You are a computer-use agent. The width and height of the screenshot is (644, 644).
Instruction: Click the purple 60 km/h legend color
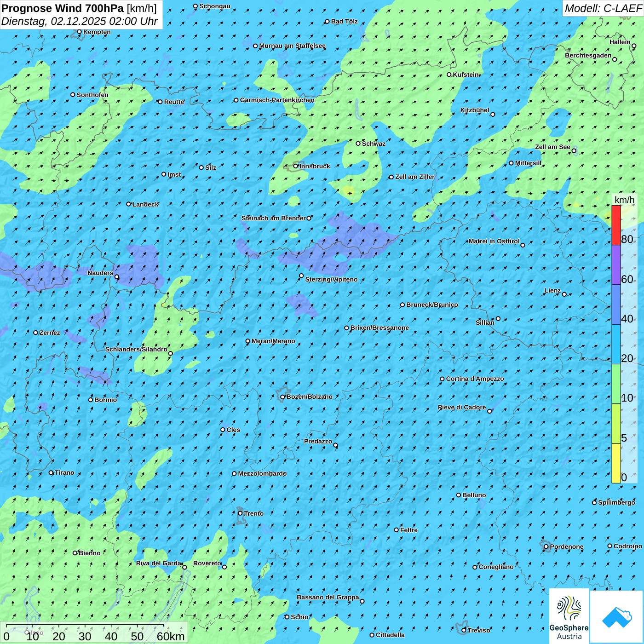[x=616, y=265]
